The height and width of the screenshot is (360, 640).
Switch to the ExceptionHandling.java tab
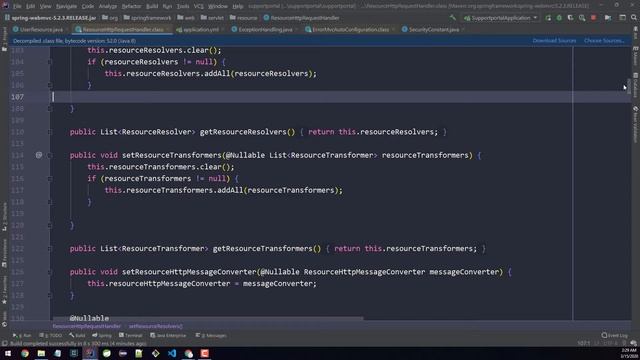[x=264, y=29]
